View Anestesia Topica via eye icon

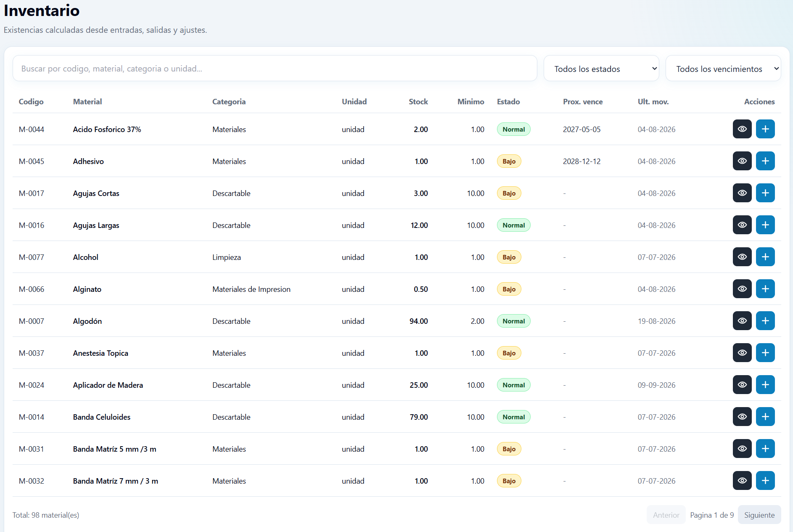click(x=742, y=353)
